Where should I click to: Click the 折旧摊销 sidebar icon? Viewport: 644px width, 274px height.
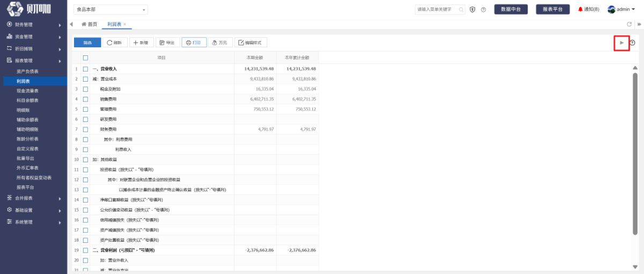(10, 48)
